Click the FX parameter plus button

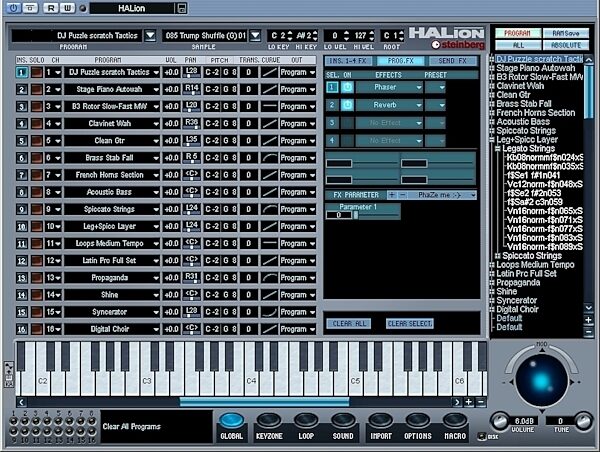(x=392, y=195)
